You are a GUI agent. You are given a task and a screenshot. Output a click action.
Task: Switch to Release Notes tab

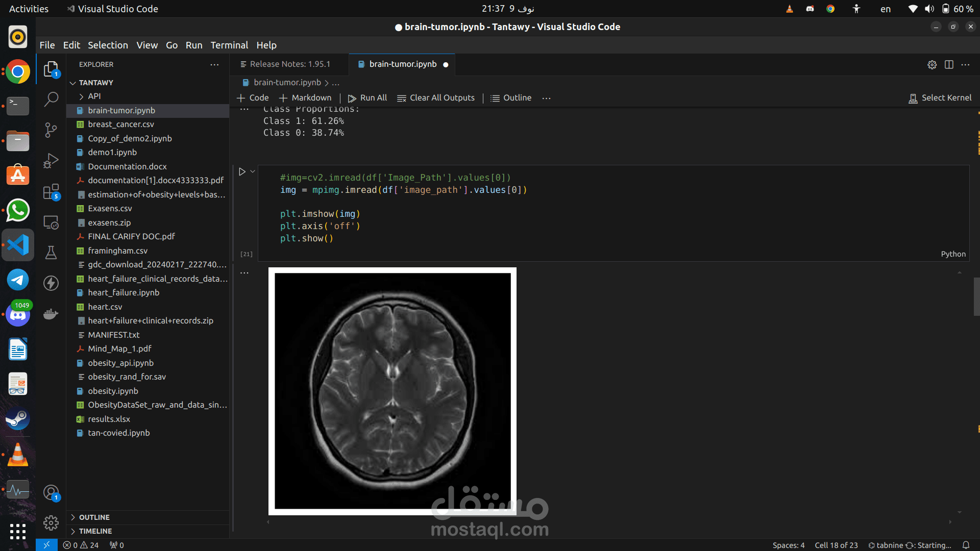click(289, 64)
